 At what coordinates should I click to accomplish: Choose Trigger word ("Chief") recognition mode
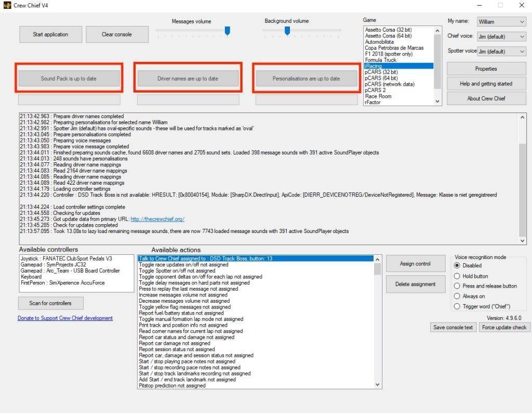coord(457,306)
